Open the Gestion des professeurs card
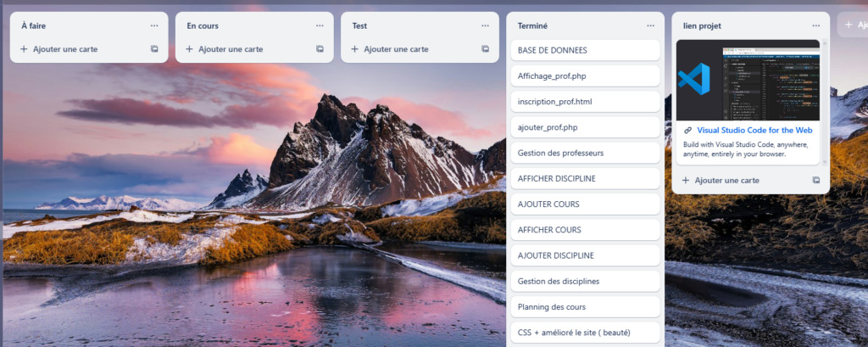The image size is (868, 347). [x=583, y=154]
